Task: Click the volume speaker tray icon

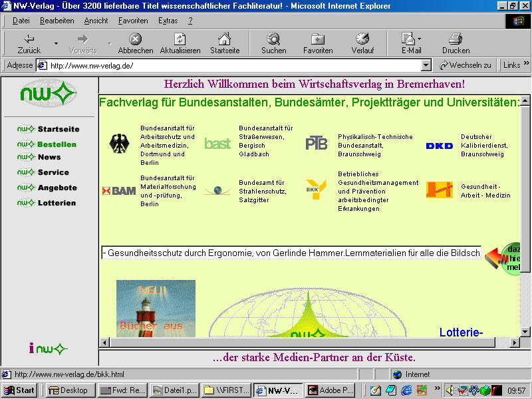Action: (450, 390)
